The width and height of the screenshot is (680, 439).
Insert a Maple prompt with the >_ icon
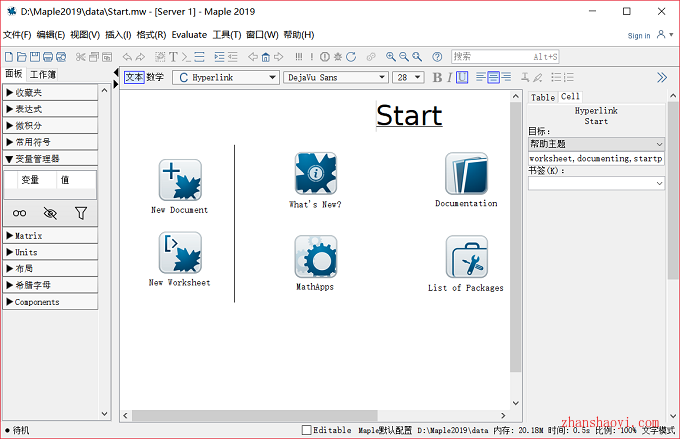coord(186,57)
